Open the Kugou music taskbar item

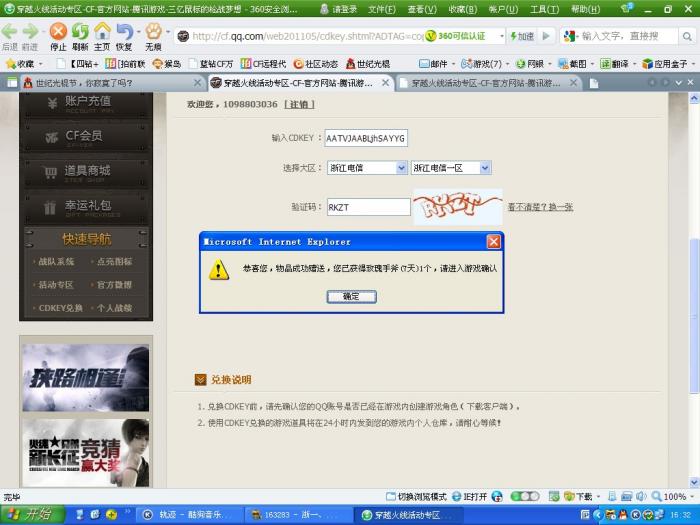click(x=189, y=515)
